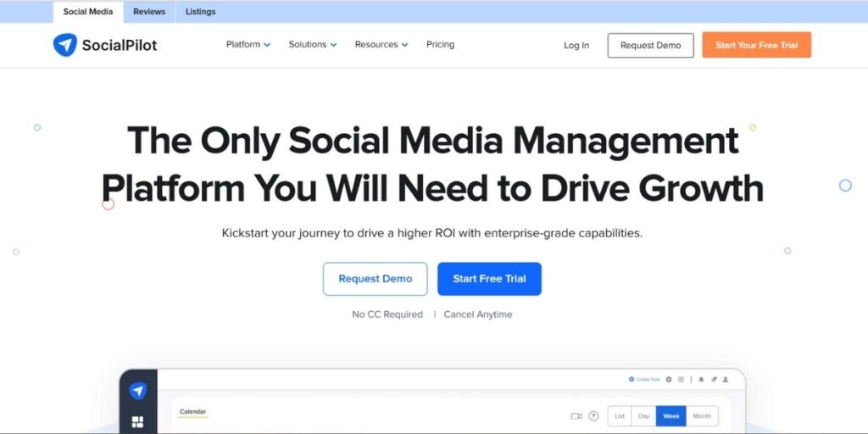Open the dashboard squares icon in dark sidebar
Screen dimensions: 868x434
(137, 422)
